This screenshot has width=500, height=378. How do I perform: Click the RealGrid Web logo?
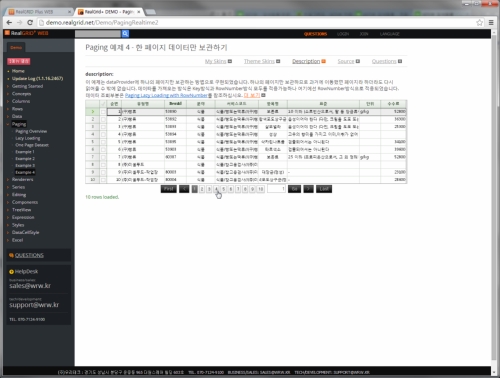click(26, 33)
